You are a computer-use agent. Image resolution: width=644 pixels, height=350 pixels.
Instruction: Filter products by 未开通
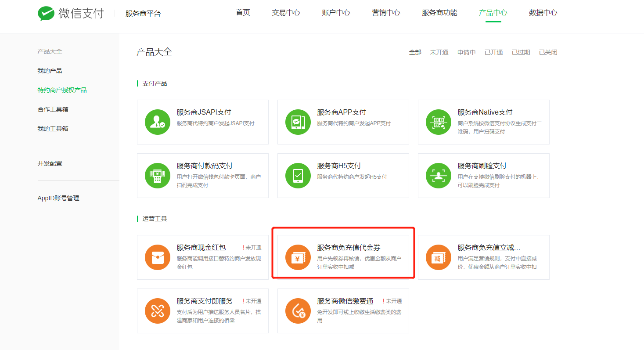click(x=439, y=52)
